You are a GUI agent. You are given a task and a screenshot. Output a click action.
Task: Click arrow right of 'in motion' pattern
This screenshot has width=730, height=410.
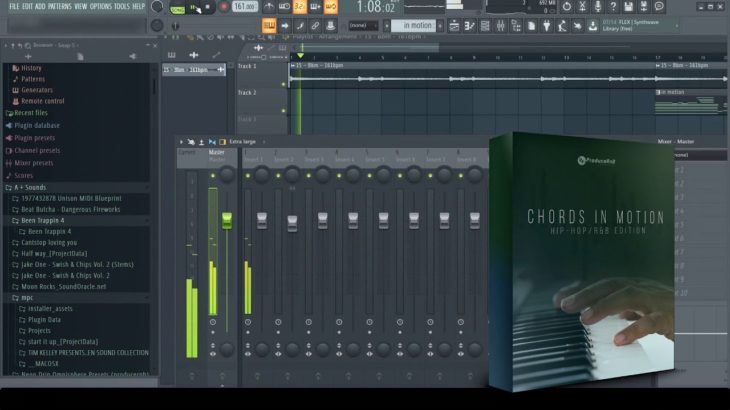pyautogui.click(x=440, y=26)
